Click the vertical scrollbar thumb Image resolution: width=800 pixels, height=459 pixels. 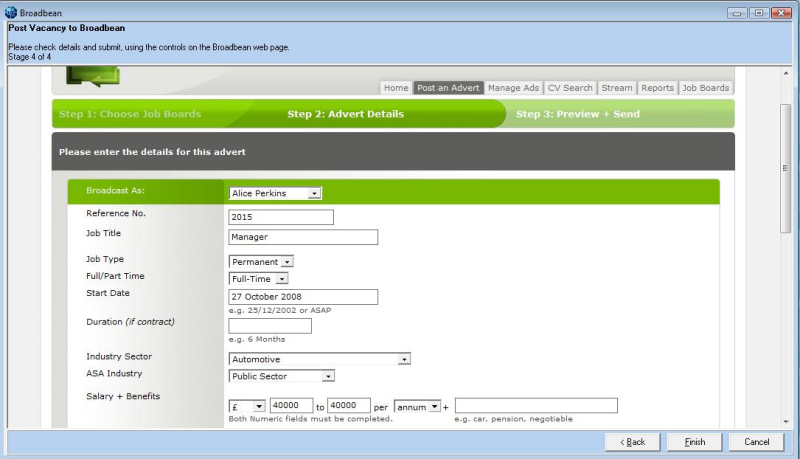[x=786, y=168]
